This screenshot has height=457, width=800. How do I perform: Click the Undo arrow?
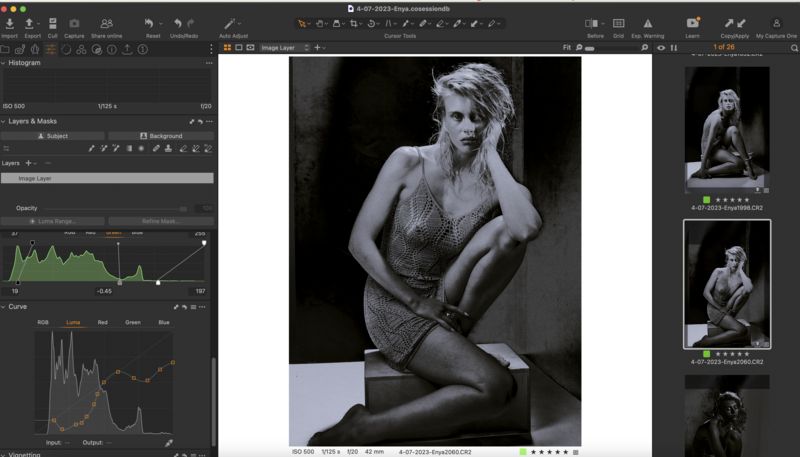click(178, 23)
